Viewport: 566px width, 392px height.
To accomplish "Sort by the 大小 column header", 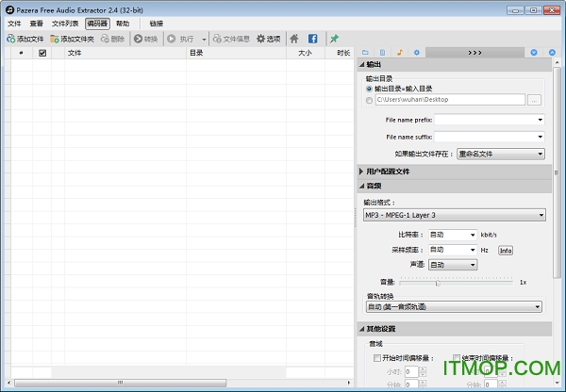I will (x=306, y=53).
